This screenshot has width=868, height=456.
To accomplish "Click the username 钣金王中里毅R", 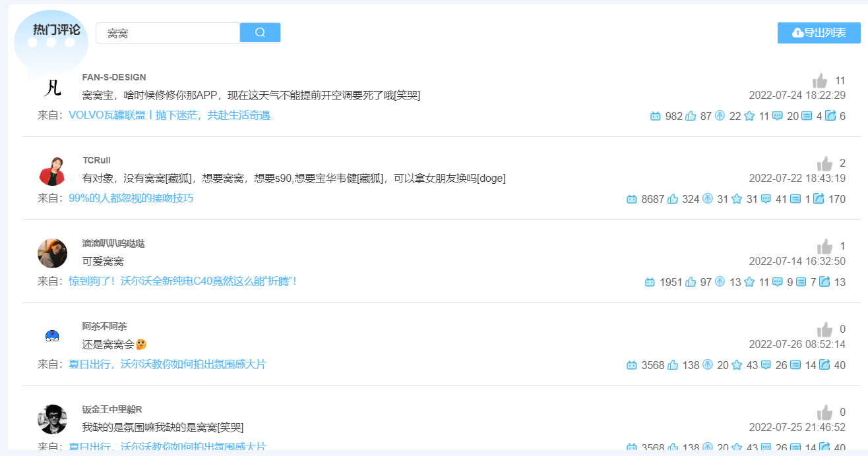I will click(112, 409).
